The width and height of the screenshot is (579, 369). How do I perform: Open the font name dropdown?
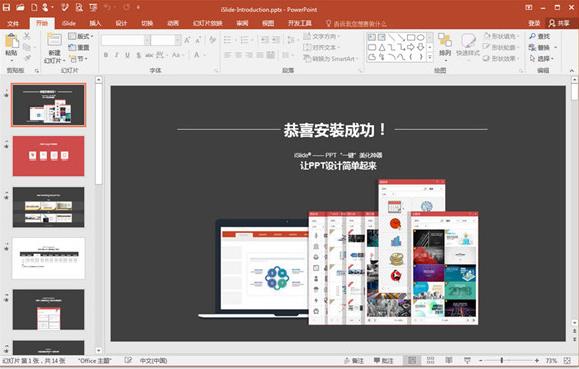pos(147,40)
